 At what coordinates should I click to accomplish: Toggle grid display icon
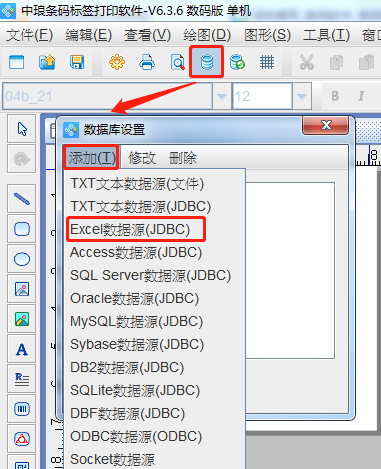click(267, 62)
